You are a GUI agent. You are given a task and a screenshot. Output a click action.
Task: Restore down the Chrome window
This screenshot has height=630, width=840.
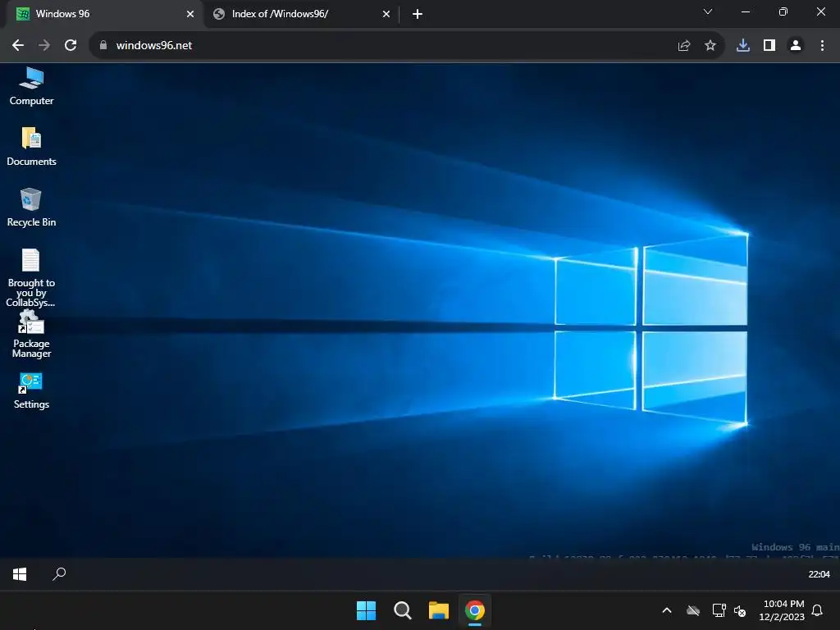tap(783, 11)
